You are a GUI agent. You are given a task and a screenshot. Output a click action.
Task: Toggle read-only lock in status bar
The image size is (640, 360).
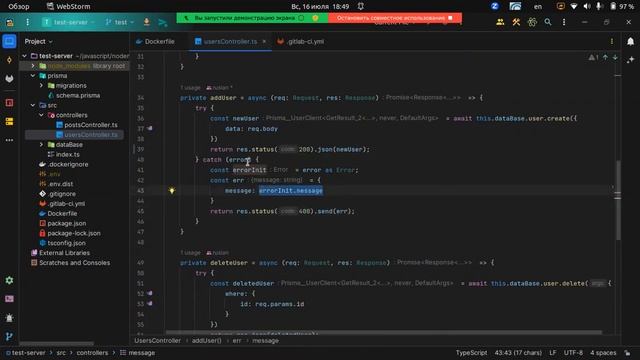pyautogui.click(x=627, y=353)
